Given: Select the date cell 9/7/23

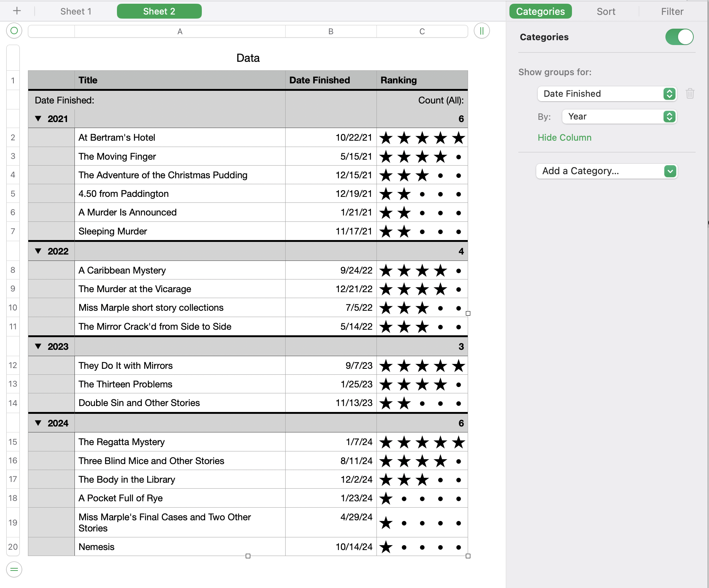Looking at the screenshot, I should coord(331,365).
